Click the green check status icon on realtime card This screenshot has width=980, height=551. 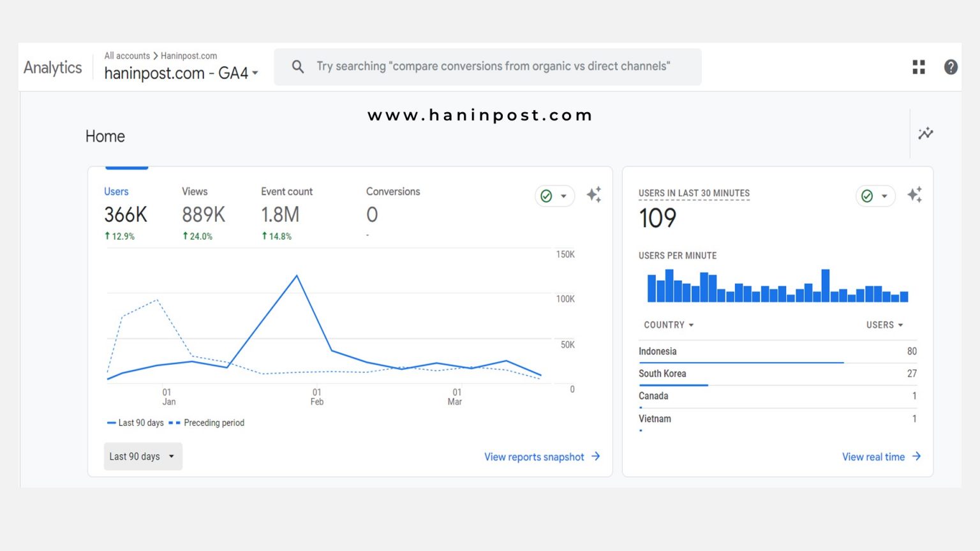tap(867, 196)
